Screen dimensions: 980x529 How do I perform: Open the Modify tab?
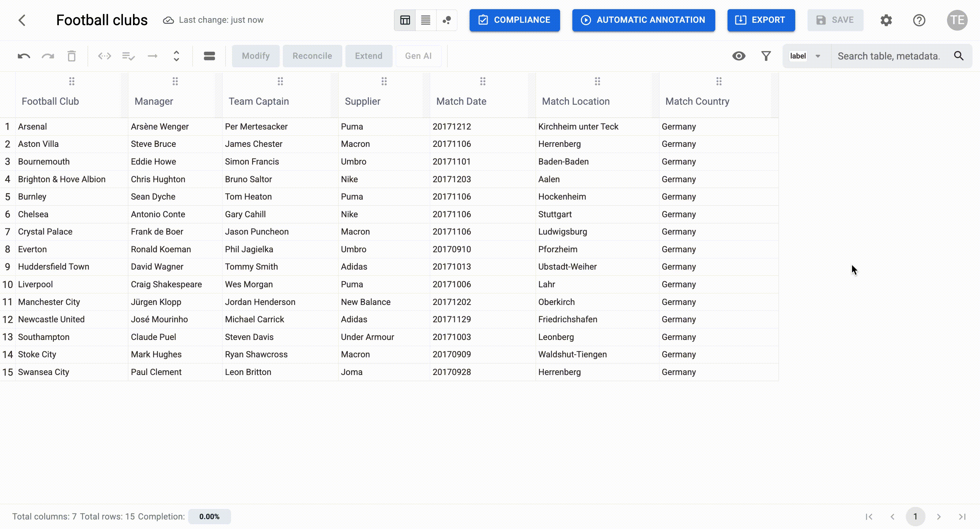[256, 56]
